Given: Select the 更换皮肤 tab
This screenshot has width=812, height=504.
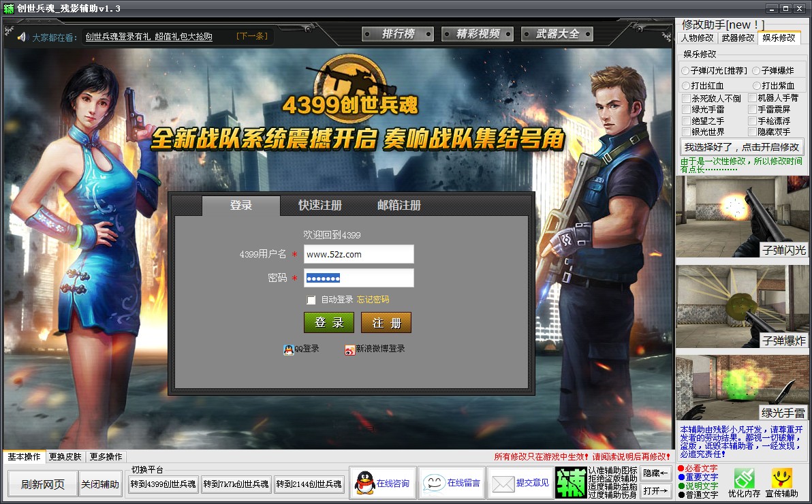Looking at the screenshot, I should point(65,456).
